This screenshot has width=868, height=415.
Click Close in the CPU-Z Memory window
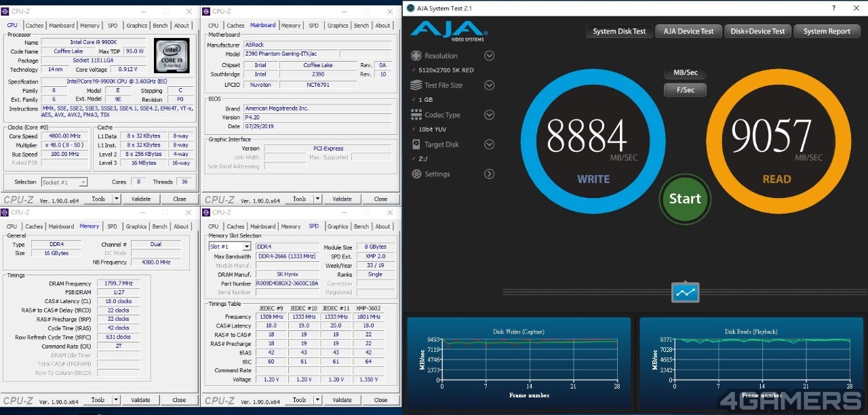[179, 400]
